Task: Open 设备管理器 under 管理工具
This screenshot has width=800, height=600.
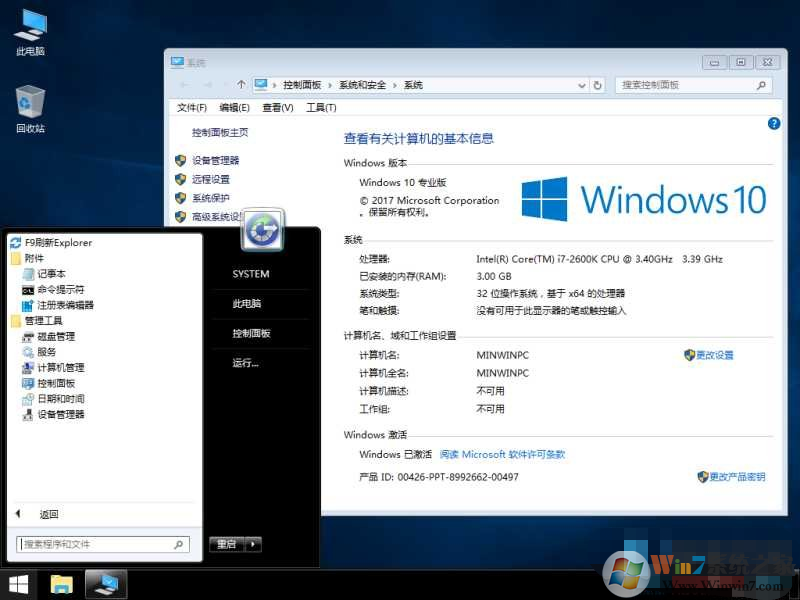Action: (57, 414)
